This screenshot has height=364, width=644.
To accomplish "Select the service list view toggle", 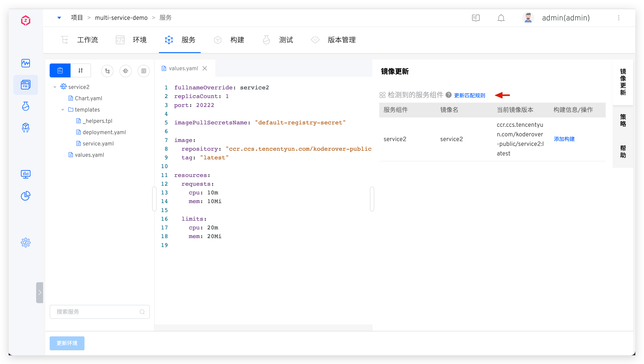I will pos(60,70).
